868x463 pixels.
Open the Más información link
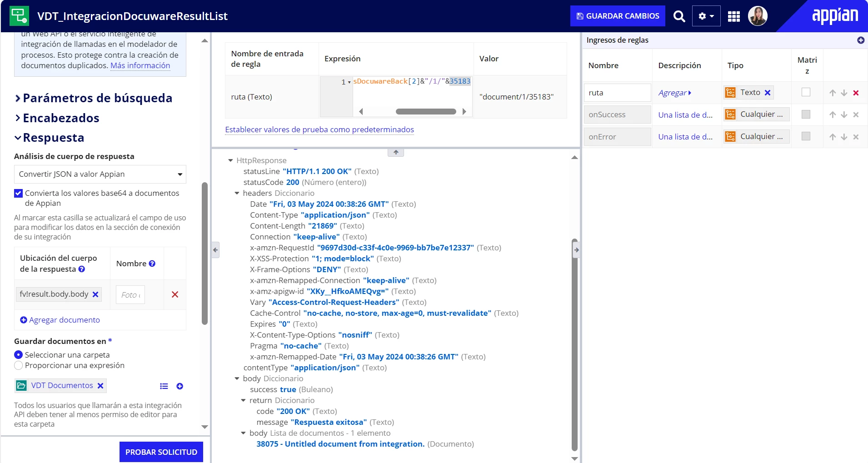pyautogui.click(x=140, y=65)
